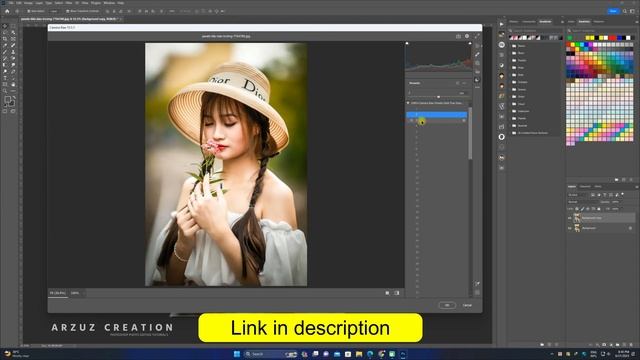
Task: Select the Zoom tool in Photoshop toolbar
Action: coord(5,91)
